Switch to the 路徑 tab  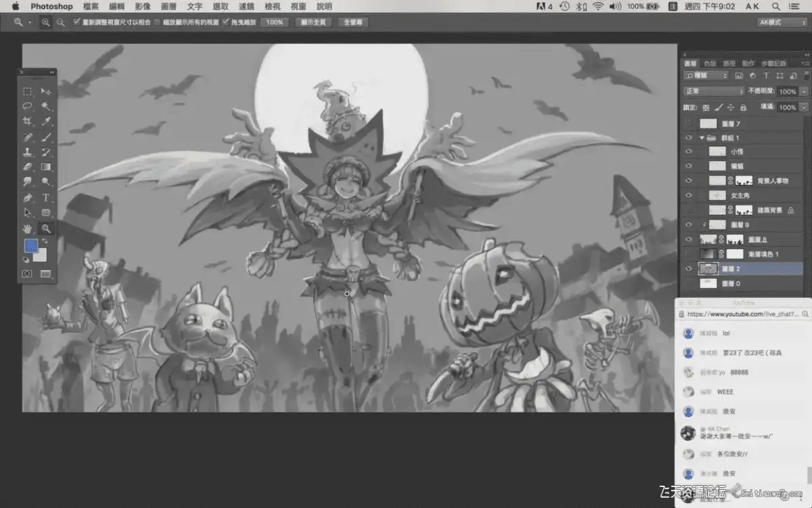729,63
